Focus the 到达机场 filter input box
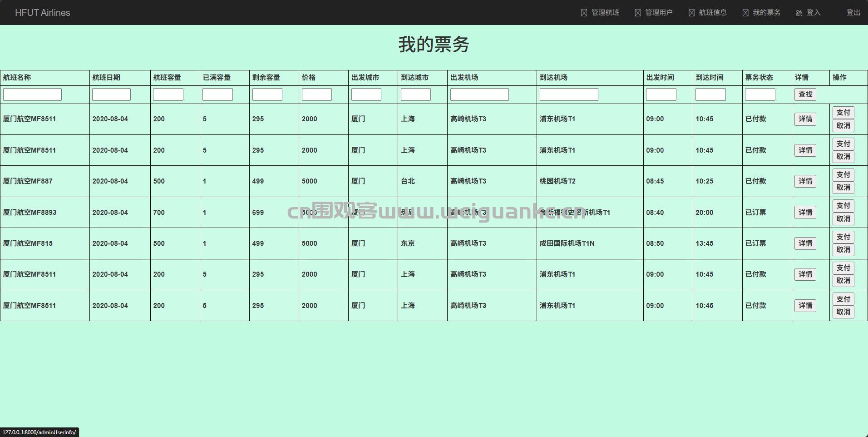This screenshot has height=437, width=868. pyautogui.click(x=568, y=94)
